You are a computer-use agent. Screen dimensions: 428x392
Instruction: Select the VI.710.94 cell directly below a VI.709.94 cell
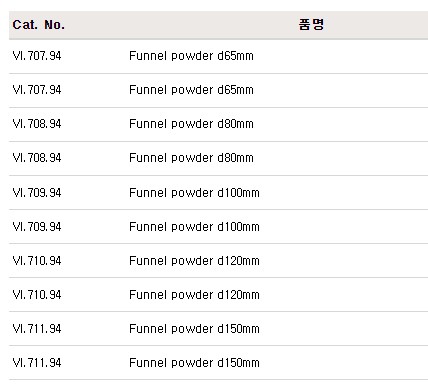37,261
